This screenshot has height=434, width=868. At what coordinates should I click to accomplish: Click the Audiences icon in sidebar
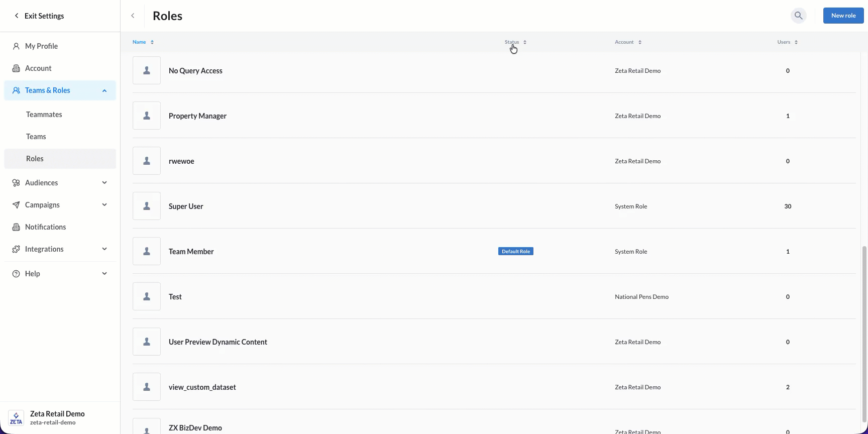(16, 183)
